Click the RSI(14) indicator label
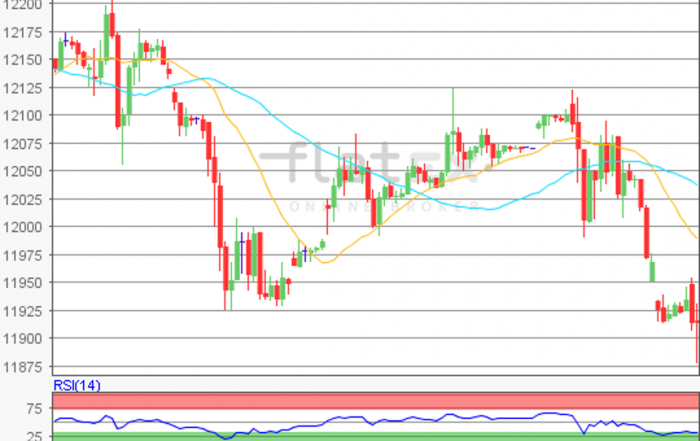The image size is (700, 441). [76, 385]
